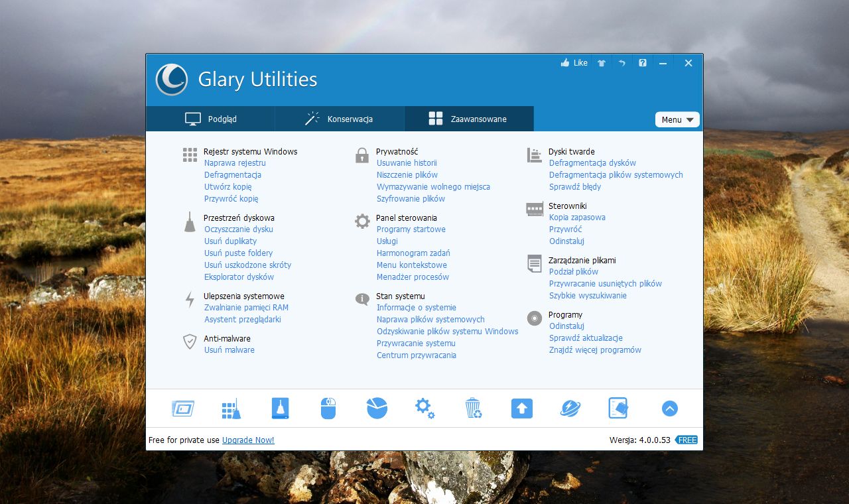Launch disk cleaner drive-with-broom icon
The width and height of the screenshot is (849, 504).
pyautogui.click(x=281, y=408)
